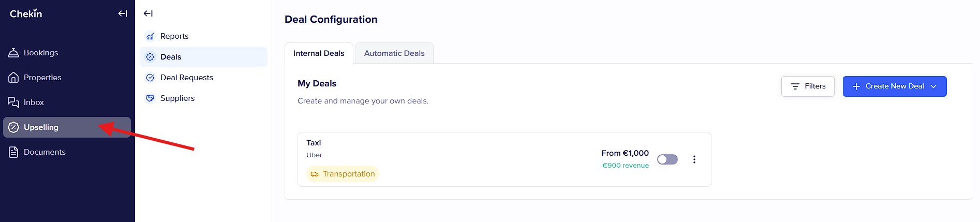Switch to the Automatic Deals tab
980x222 pixels.
[394, 53]
